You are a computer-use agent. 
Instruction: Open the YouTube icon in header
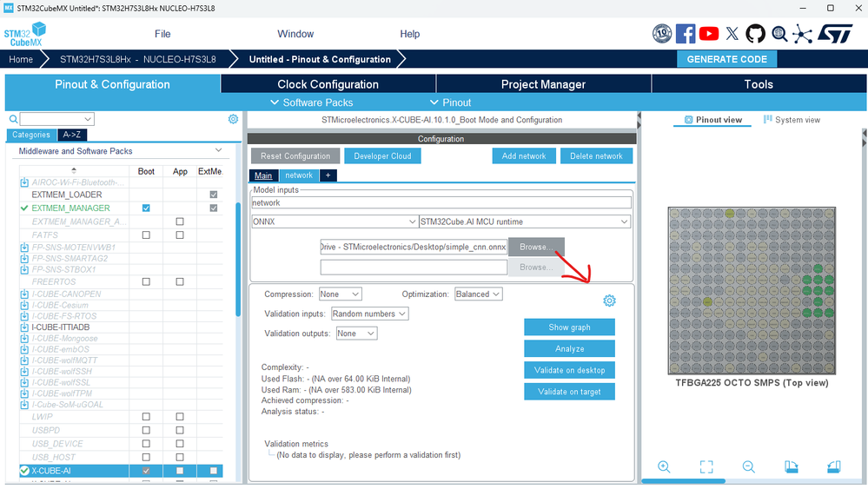click(x=709, y=34)
